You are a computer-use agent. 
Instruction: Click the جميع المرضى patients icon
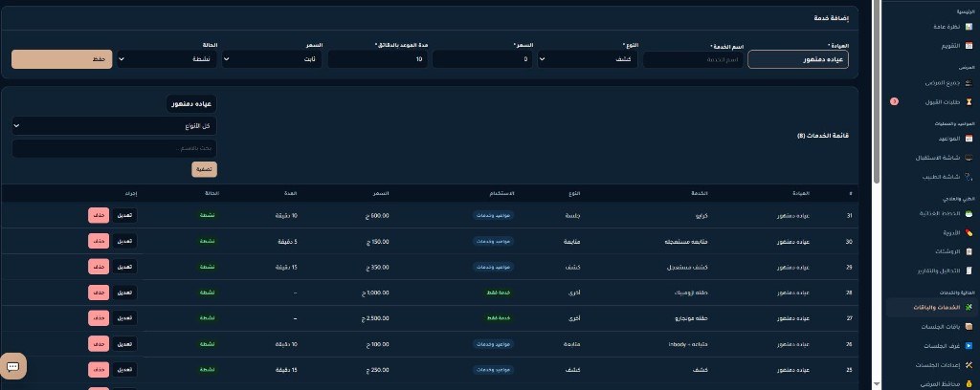[x=969, y=82]
